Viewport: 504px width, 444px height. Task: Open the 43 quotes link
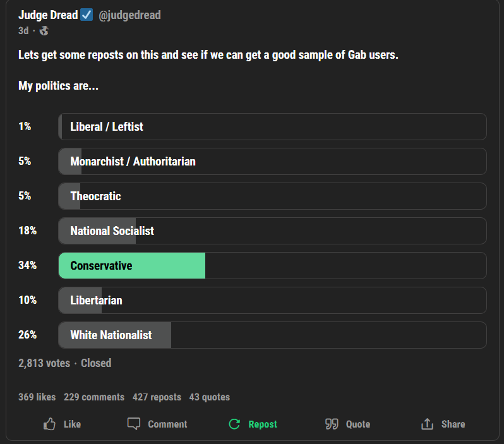210,397
